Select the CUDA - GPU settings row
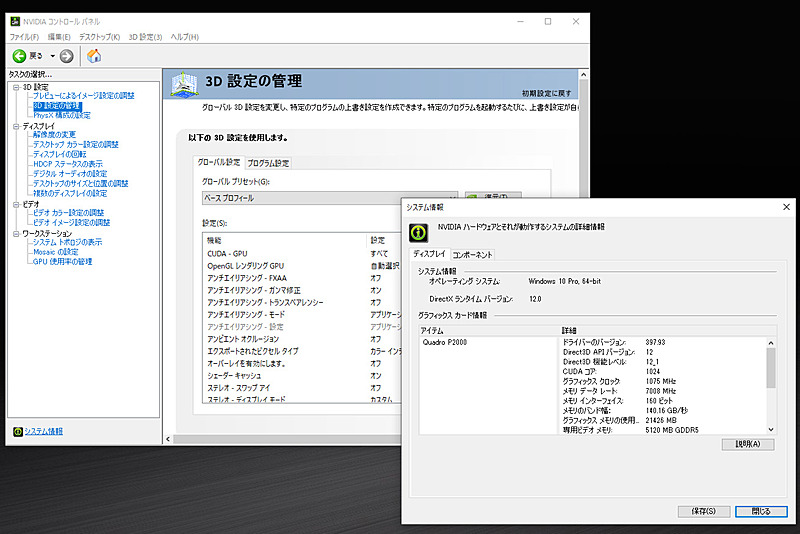 click(x=303, y=253)
